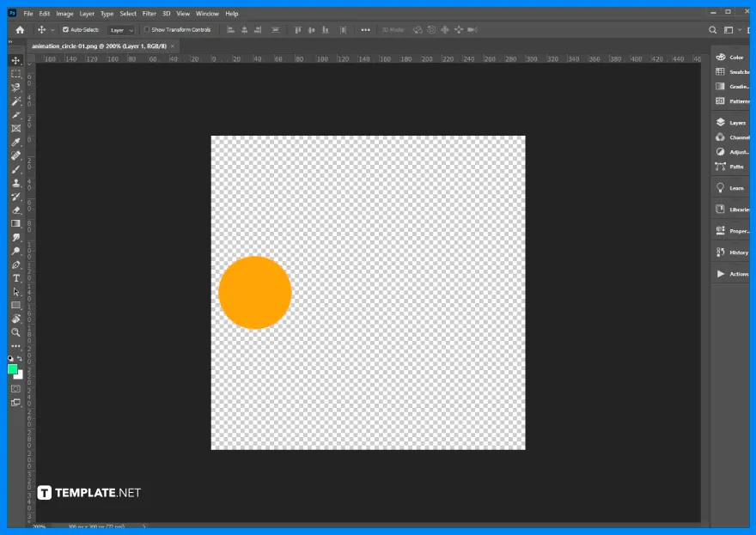Viewport: 756px width, 535px height.
Task: Toggle the Rectangular Marquee tool
Action: (x=15, y=74)
